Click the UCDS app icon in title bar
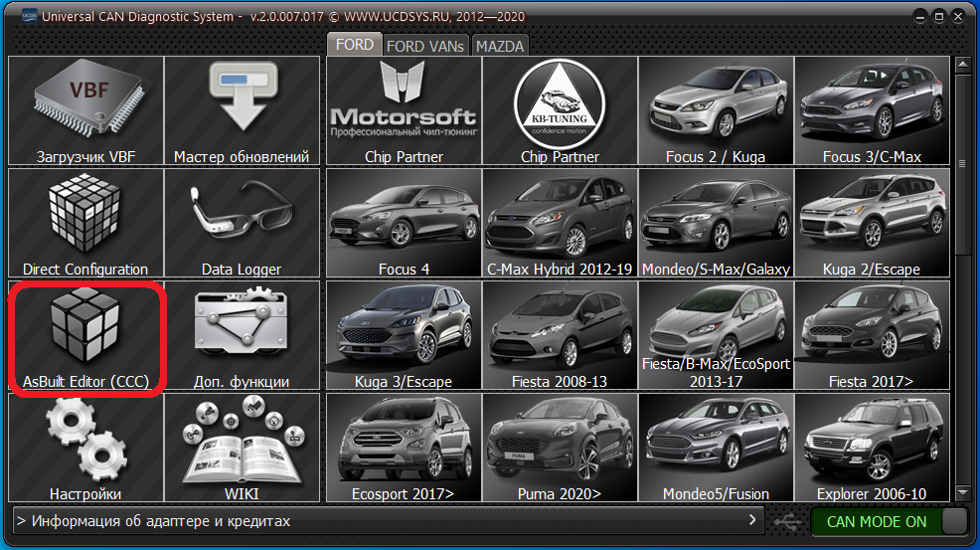The height and width of the screenshot is (550, 980). point(30,16)
